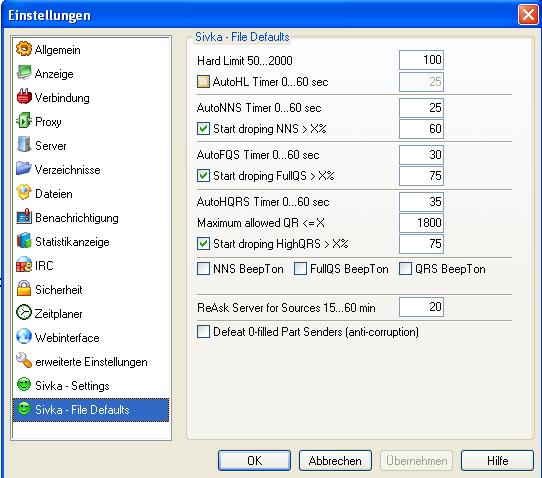
Task: Open the Zeitplaner clock icon
Action: [x=24, y=312]
